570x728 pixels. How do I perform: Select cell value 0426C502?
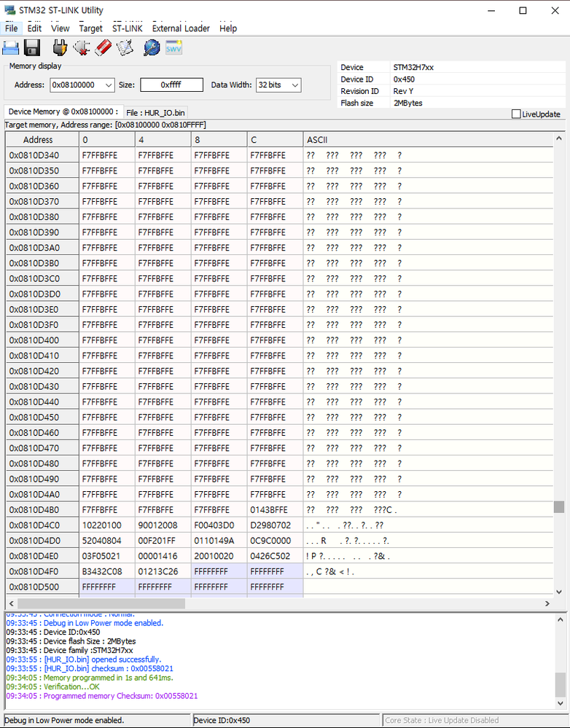point(275,556)
